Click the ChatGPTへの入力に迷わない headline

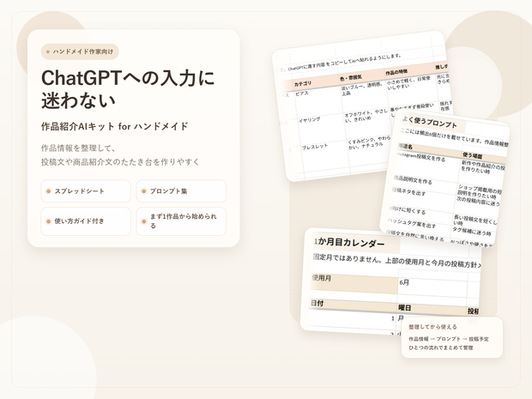128,89
